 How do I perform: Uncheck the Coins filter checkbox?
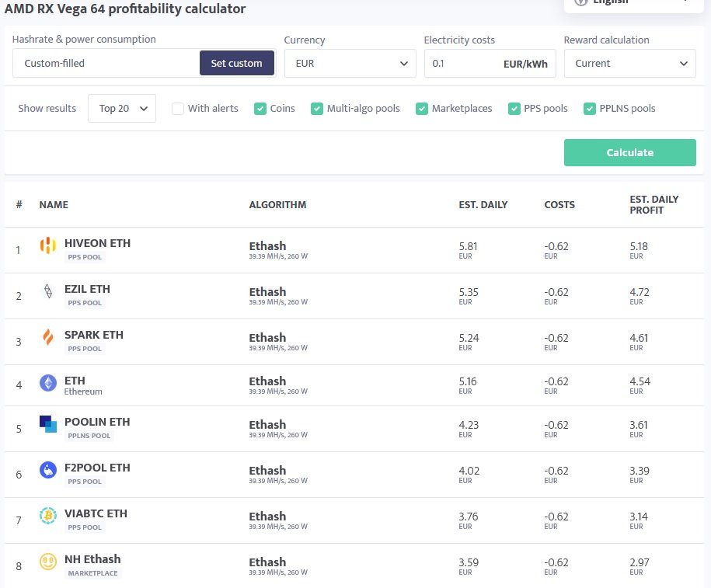pyautogui.click(x=260, y=109)
